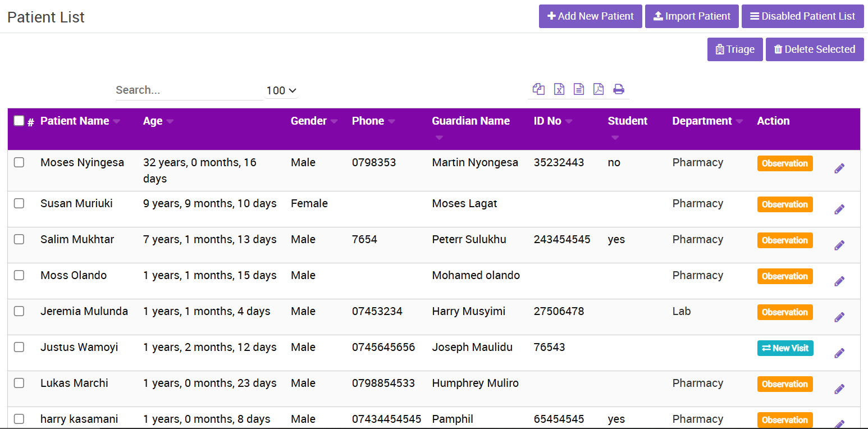
Task: Sort table by Department column header
Action: (702, 121)
